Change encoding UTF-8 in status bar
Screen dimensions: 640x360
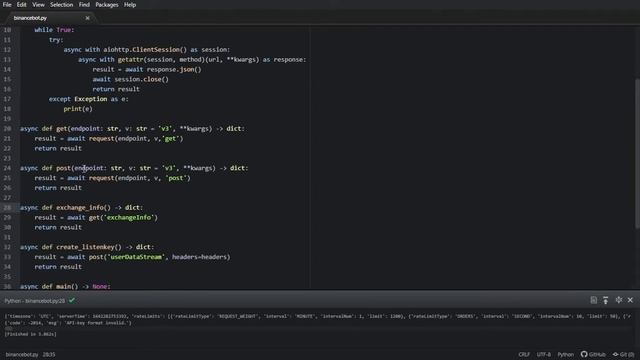(x=544, y=354)
